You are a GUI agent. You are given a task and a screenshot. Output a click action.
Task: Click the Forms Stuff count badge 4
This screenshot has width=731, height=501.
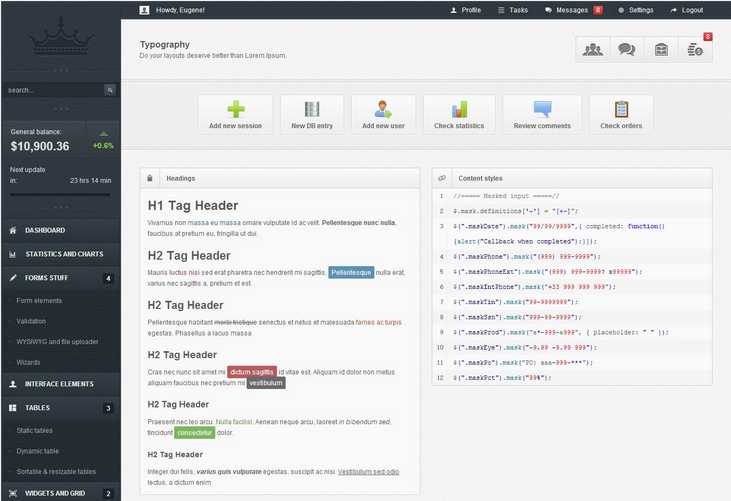pyautogui.click(x=108, y=278)
